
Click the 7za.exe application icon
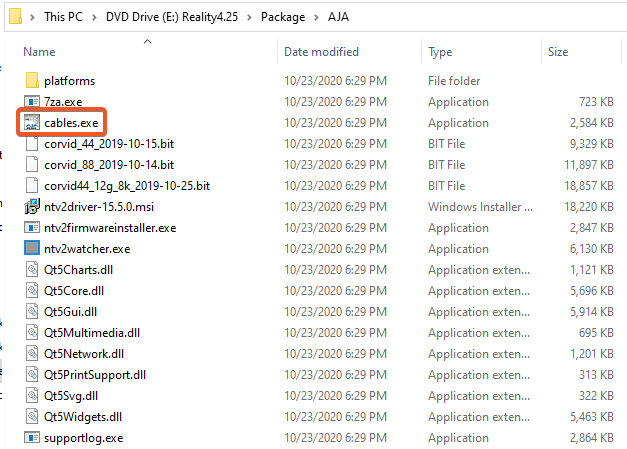[x=31, y=101]
